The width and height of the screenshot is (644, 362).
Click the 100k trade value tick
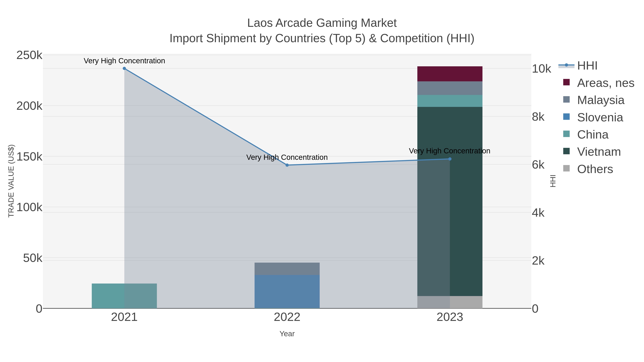pyautogui.click(x=29, y=207)
